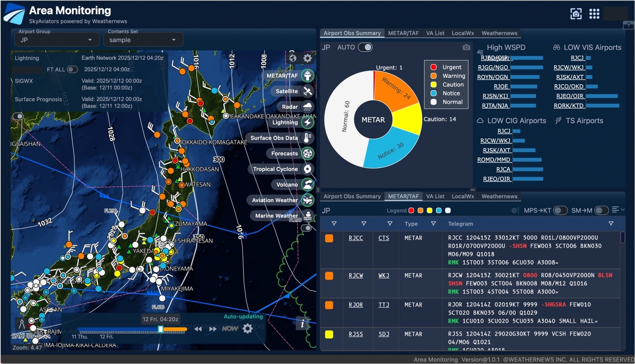This screenshot has width=635, height=364.
Task: Turn on the Lightning layer icon
Action: coord(307,122)
